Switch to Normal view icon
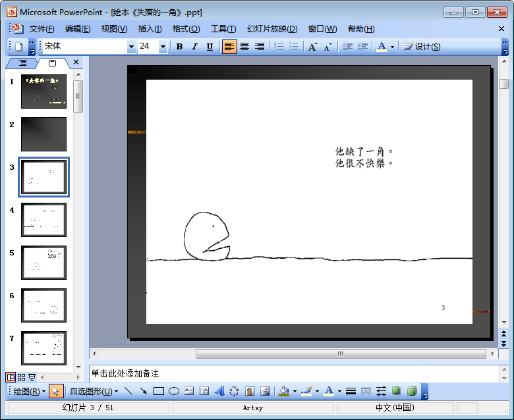Screen dimensions: 514x420 pyautogui.click(x=11, y=377)
